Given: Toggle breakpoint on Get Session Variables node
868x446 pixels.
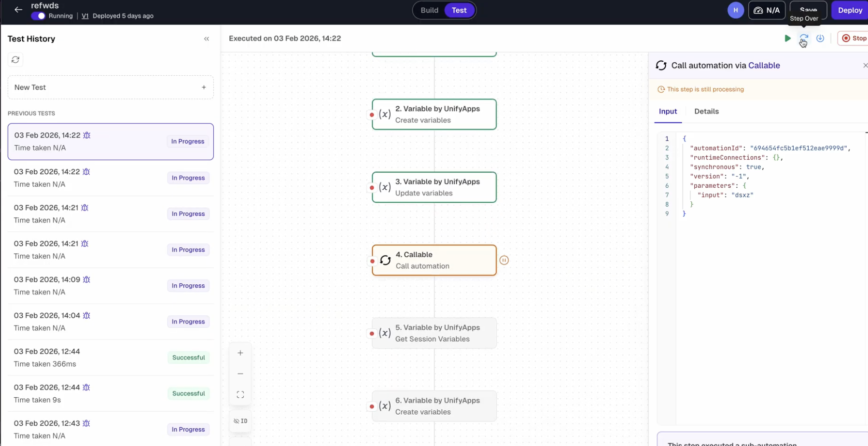Looking at the screenshot, I should (372, 334).
